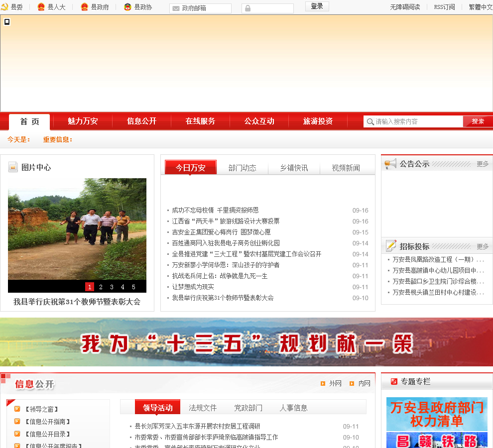Click the 县政协 emblem icon
Viewport: 493px width, 448px height.
127,7
